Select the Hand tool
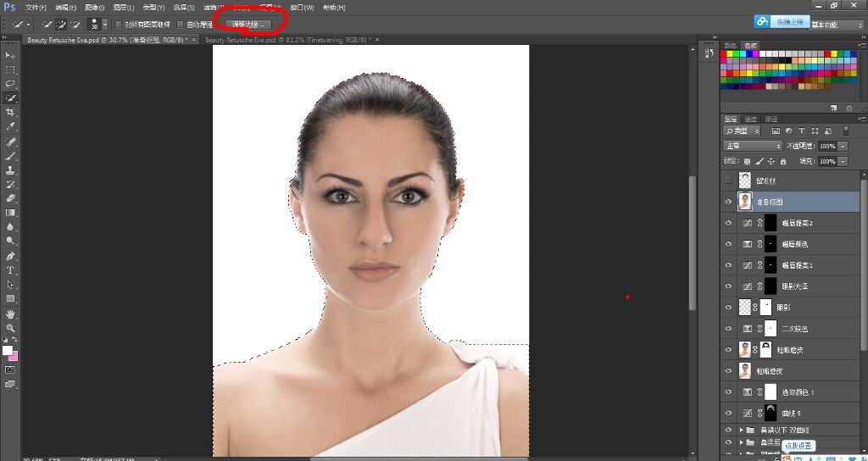 10,314
